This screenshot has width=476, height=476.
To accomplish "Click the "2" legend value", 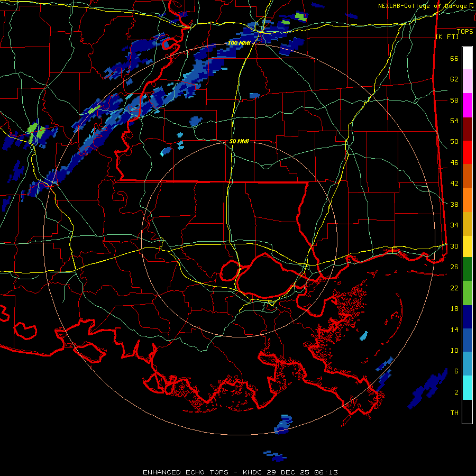I will pyautogui.click(x=456, y=392).
